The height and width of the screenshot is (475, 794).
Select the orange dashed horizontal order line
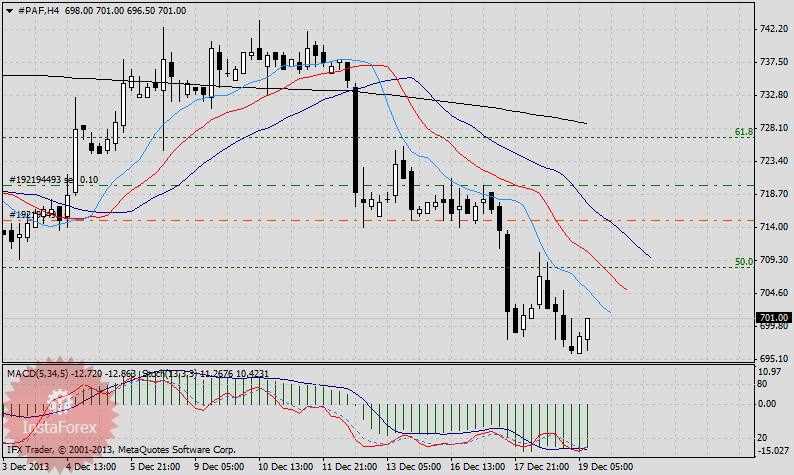pyautogui.click(x=300, y=220)
